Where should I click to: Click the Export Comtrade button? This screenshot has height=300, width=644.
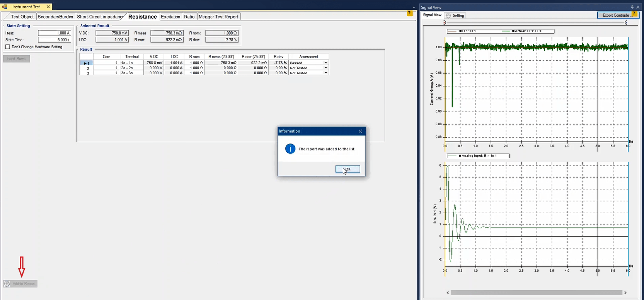(x=615, y=15)
